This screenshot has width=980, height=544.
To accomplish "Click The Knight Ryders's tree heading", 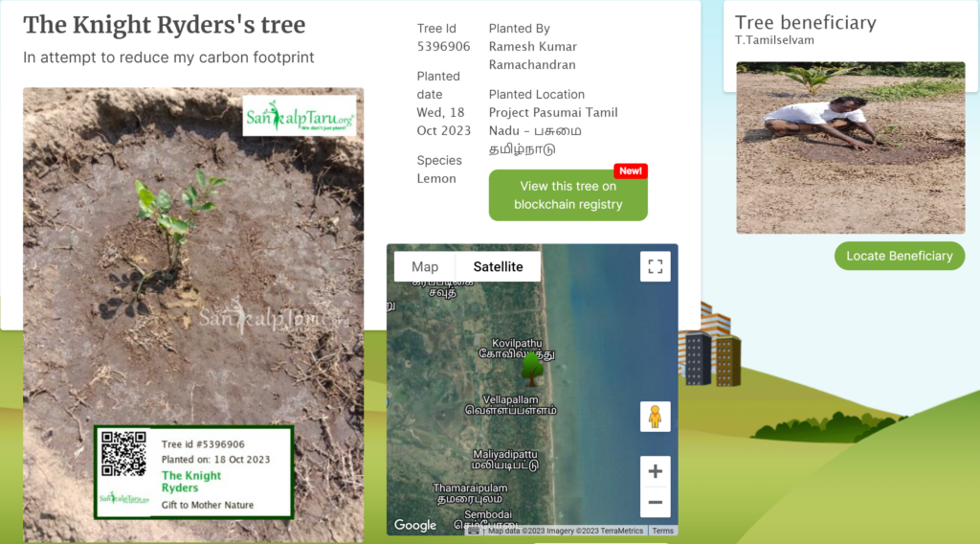I will tap(165, 25).
